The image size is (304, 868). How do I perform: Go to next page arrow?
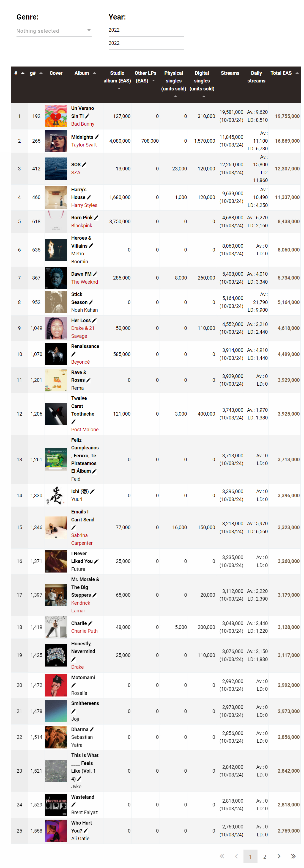coord(279,856)
